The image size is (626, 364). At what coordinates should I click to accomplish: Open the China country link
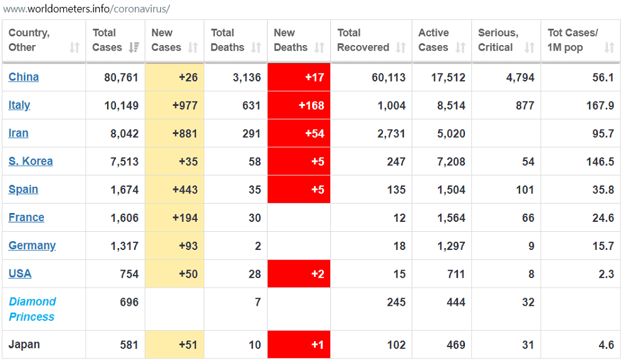pos(24,77)
